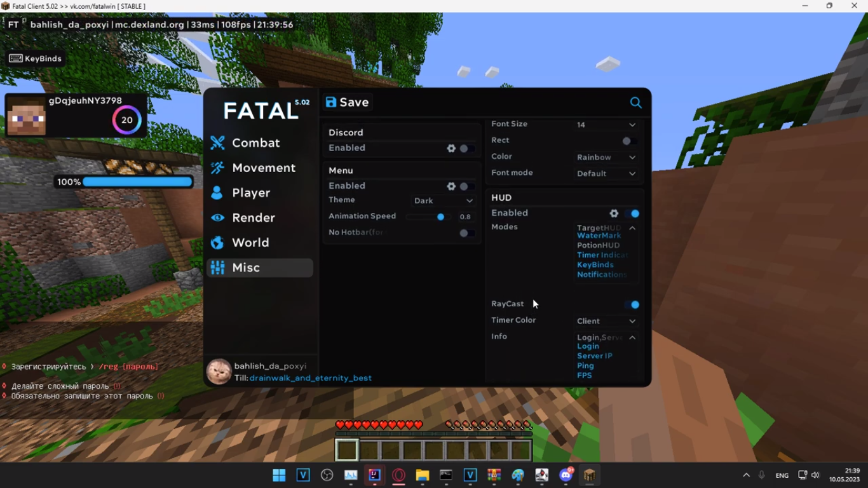Open the Solitaire cards taskbar icon
This screenshot has width=868, height=488.
[x=542, y=475]
